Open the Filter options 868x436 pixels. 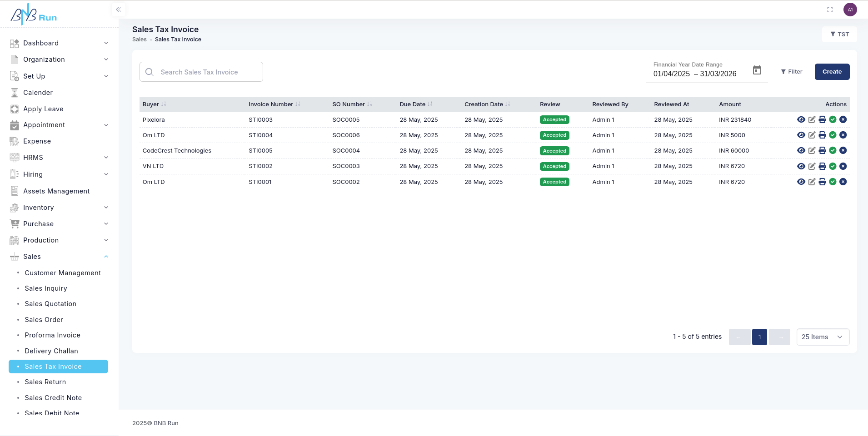pyautogui.click(x=792, y=72)
